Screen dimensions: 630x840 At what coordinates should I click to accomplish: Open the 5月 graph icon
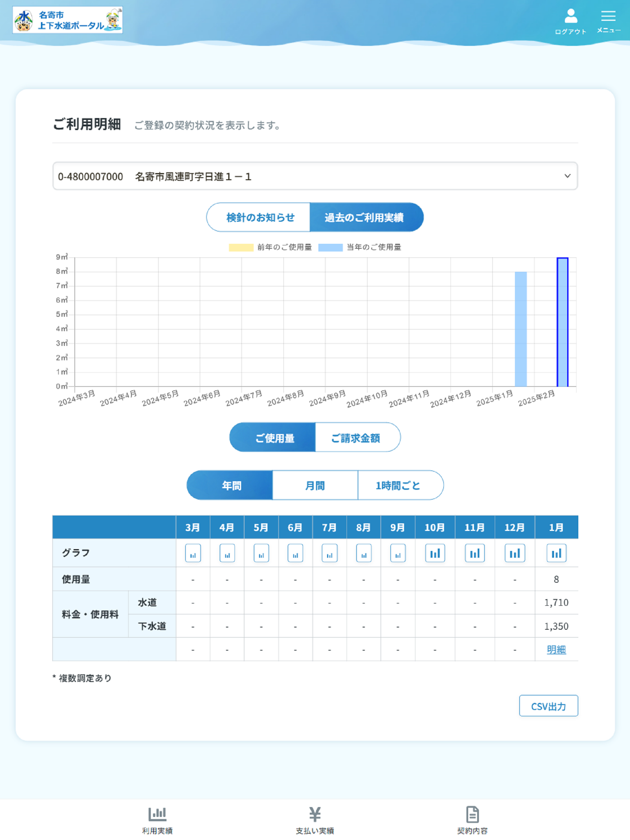tap(261, 553)
